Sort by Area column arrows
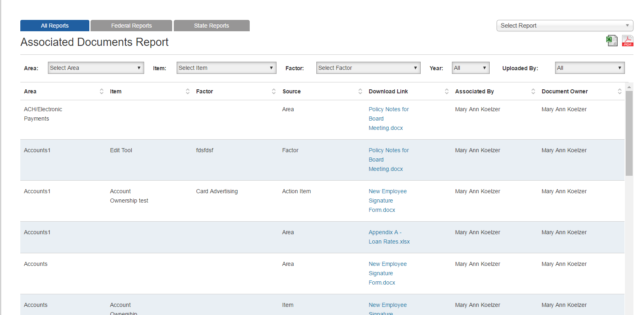Screen dimensions: 644x315 tap(102, 91)
